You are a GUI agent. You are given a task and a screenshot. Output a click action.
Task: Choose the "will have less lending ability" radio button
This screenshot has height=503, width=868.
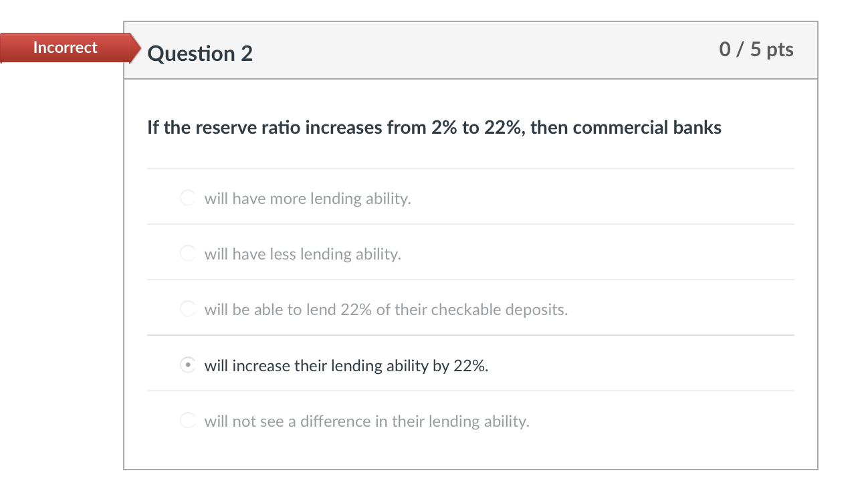click(188, 253)
